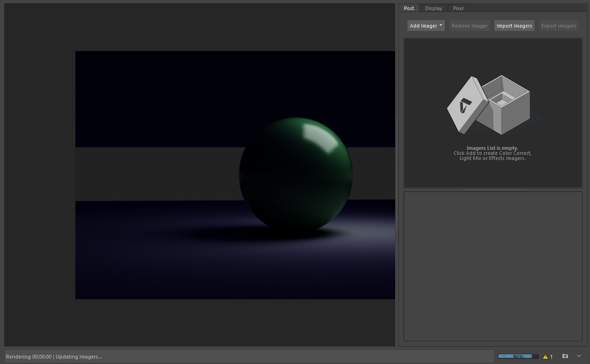Switch to the Post tab

click(x=408, y=8)
